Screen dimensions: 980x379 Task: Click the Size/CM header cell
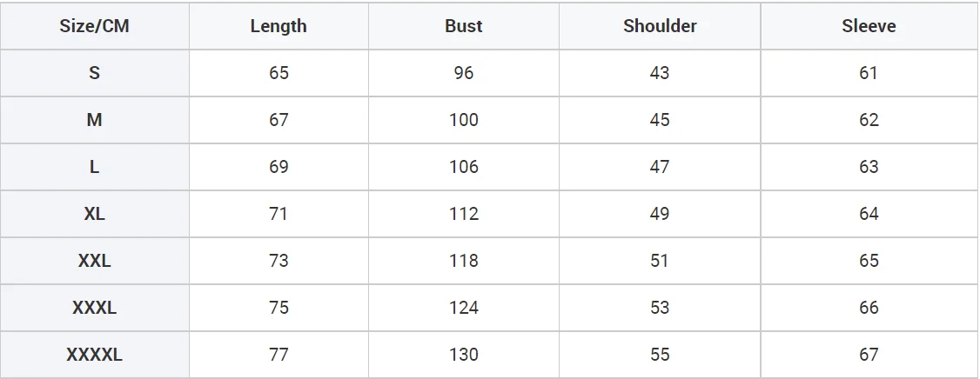(94, 26)
